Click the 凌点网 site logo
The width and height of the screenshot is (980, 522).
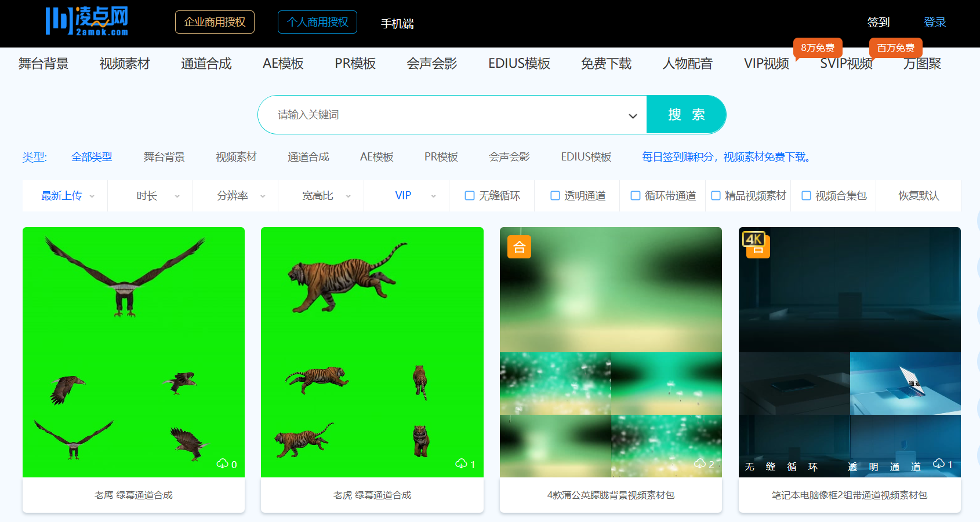point(86,21)
